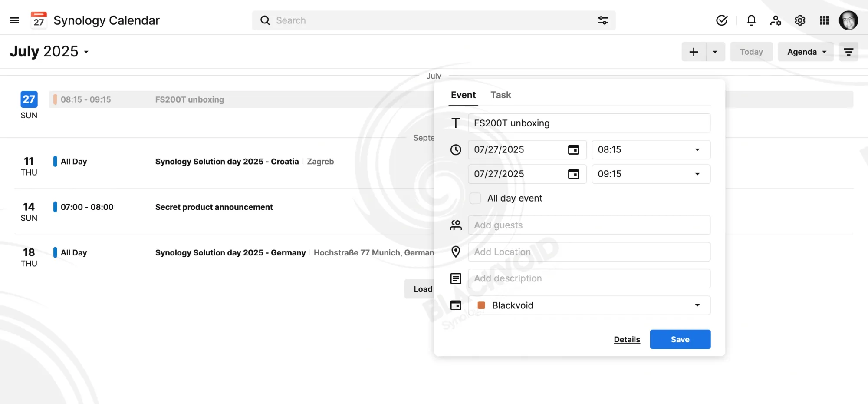Click the Add description field
868x404 pixels.
[589, 278]
